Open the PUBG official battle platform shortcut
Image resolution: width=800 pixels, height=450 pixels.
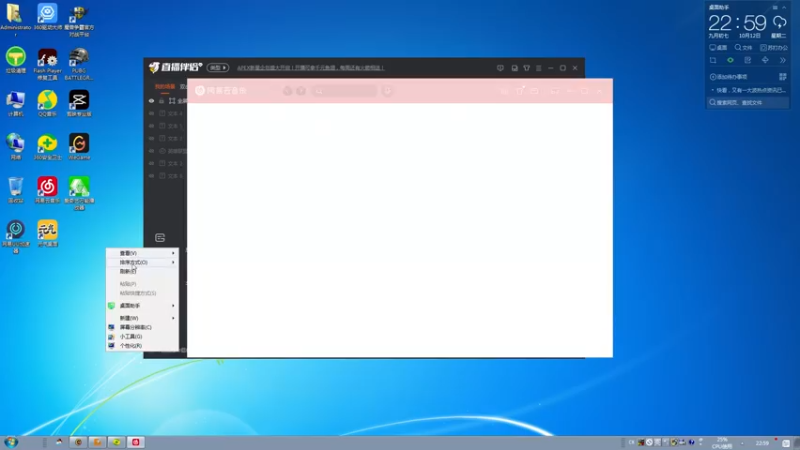tap(79, 20)
